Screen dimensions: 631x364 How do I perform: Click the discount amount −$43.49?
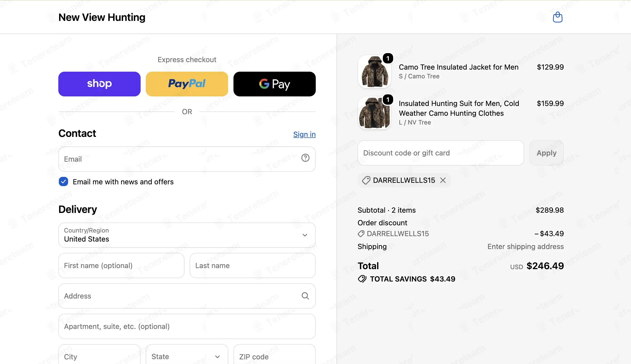point(549,234)
